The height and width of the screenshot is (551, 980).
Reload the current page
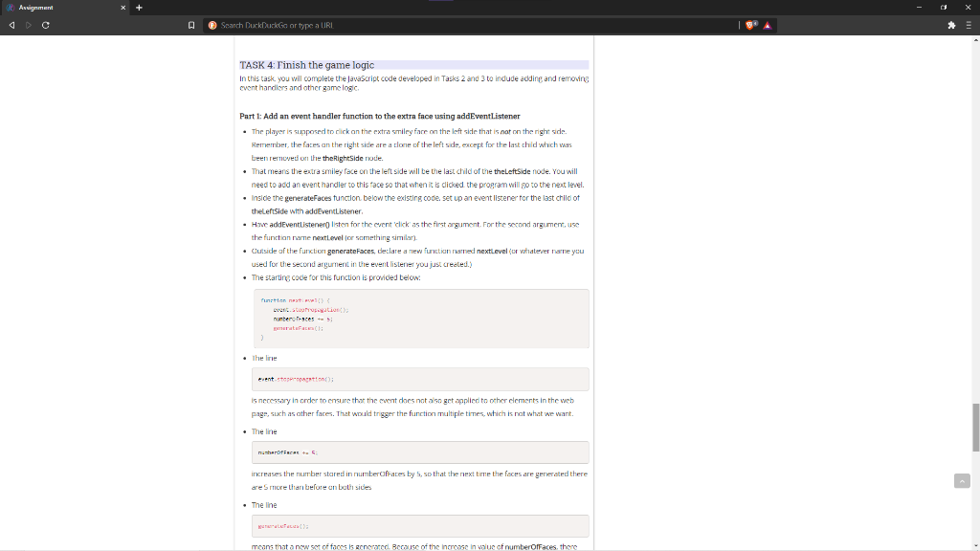click(45, 26)
